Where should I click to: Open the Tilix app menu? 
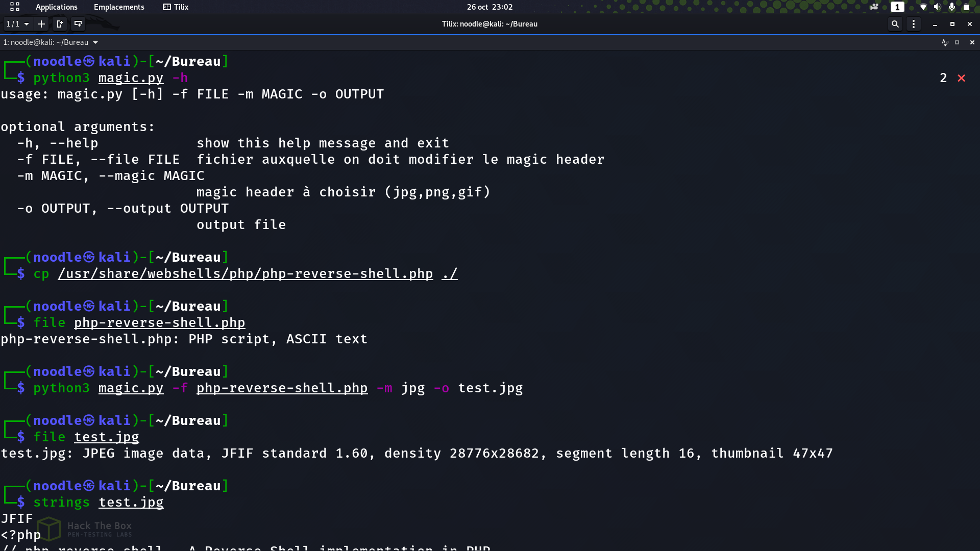point(176,7)
